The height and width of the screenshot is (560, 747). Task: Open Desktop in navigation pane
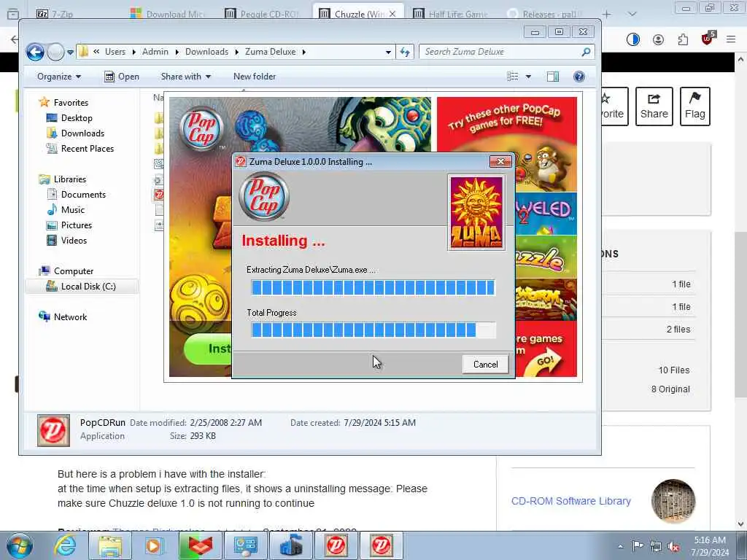tap(76, 117)
